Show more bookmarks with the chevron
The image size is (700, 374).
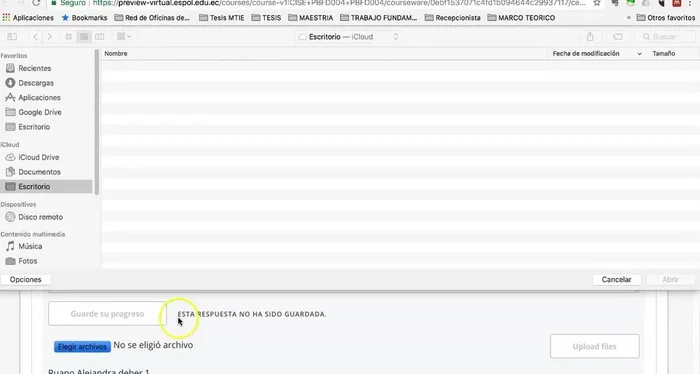coord(629,18)
